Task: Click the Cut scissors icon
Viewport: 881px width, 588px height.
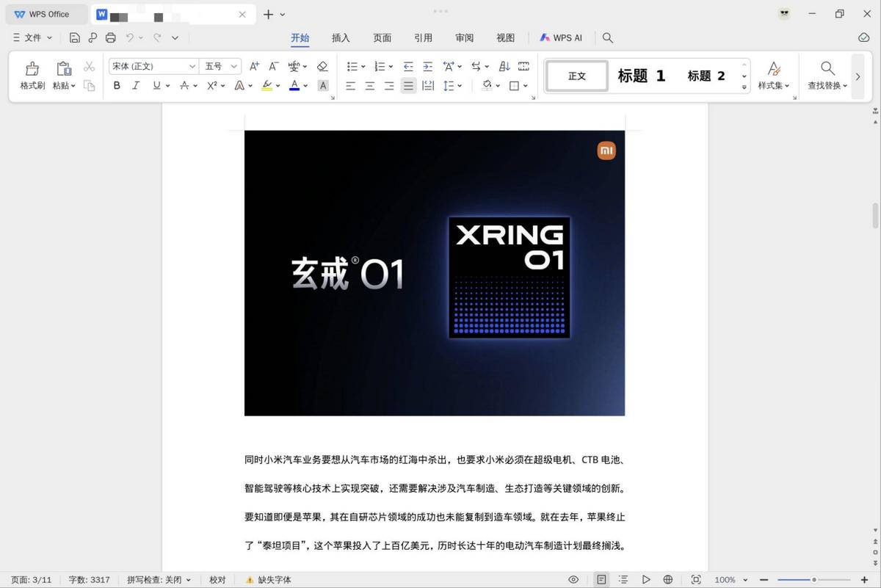Action: (90, 67)
